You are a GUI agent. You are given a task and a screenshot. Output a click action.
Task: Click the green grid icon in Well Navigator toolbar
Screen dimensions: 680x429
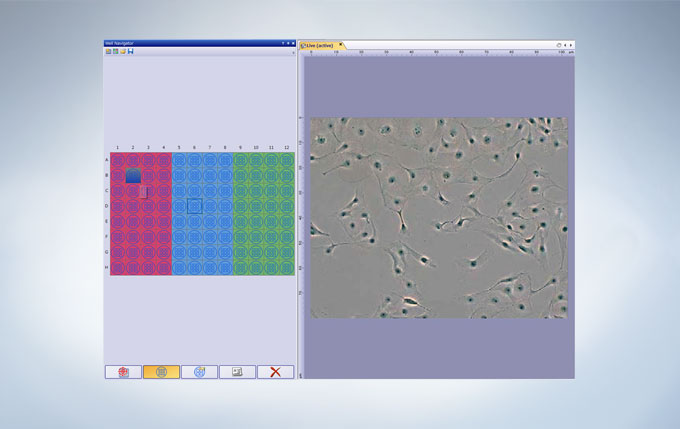pyautogui.click(x=115, y=51)
